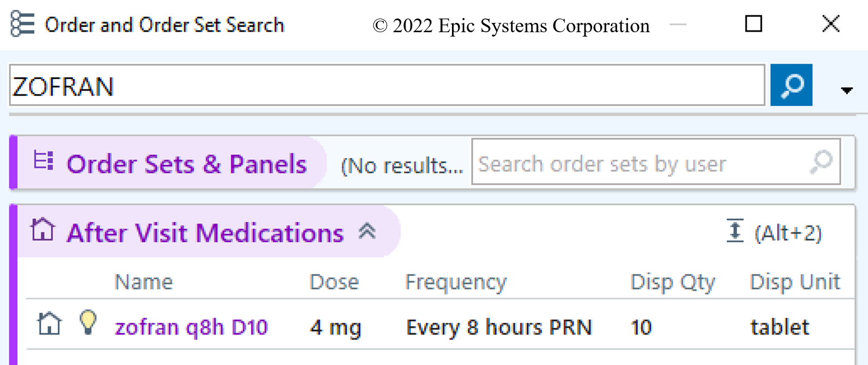Click the lightbulb icon beside zofran q8h D10
Image resolution: width=868 pixels, height=365 pixels.
[x=88, y=322]
